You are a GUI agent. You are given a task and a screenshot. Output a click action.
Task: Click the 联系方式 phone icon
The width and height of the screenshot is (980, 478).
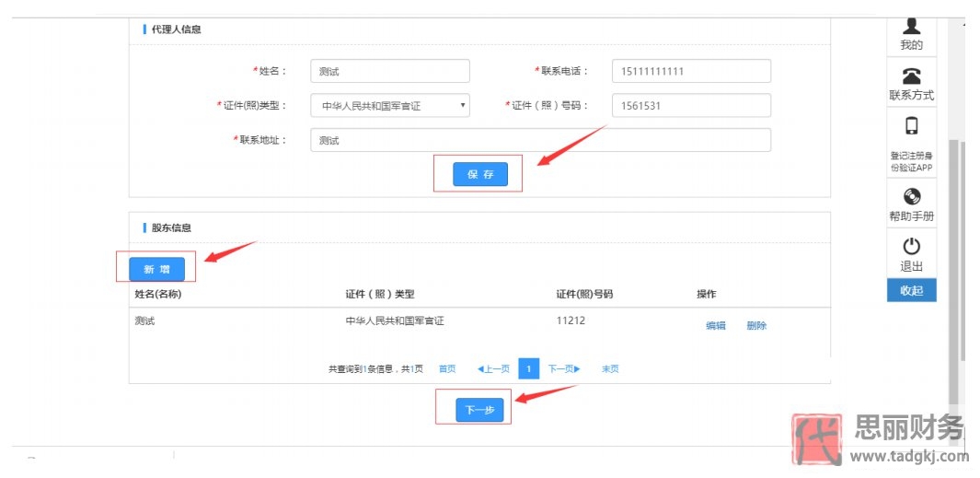[x=911, y=76]
